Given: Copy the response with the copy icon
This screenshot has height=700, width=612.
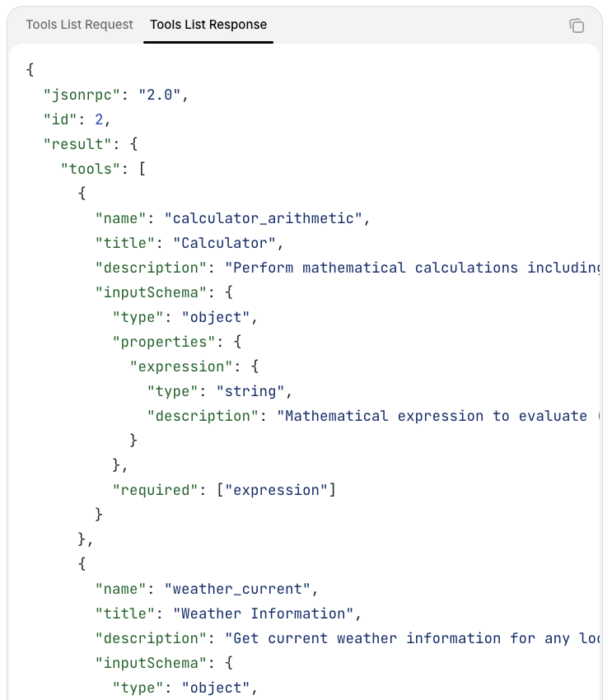Looking at the screenshot, I should 577,26.
